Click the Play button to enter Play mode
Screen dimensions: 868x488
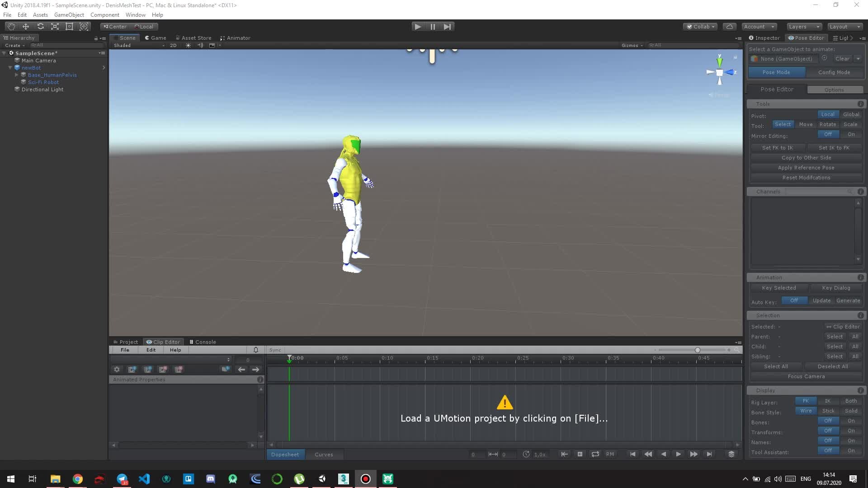(417, 27)
